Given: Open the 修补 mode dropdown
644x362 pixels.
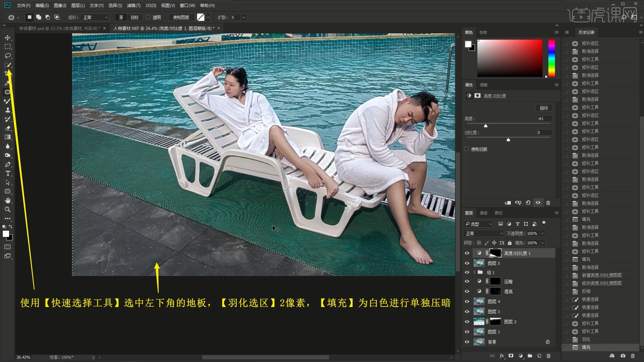Looking at the screenshot, I should click(x=95, y=17).
